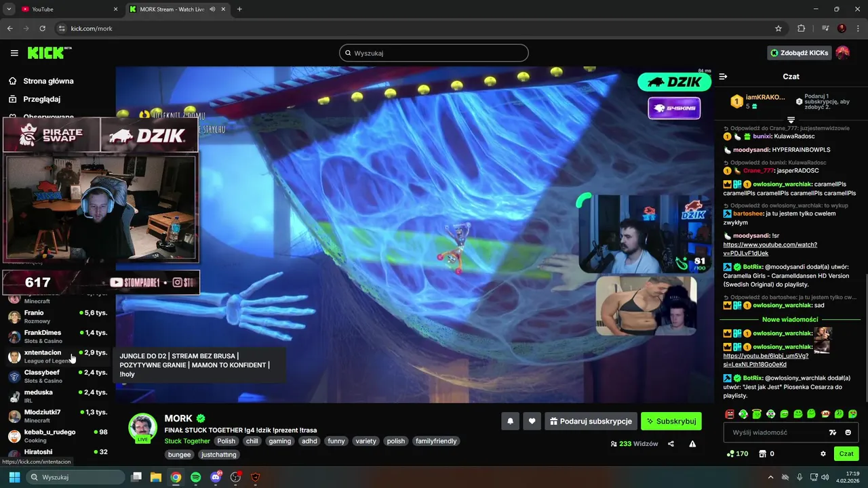Open a new browser tab

239,9
